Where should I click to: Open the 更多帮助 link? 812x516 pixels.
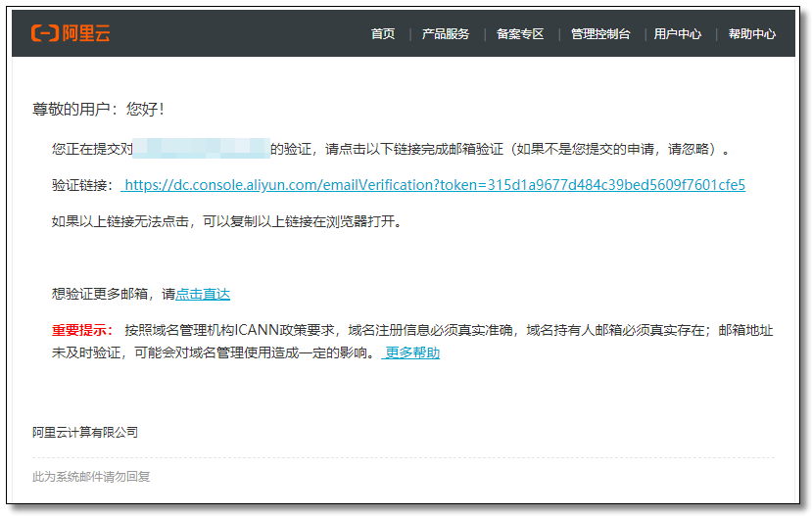[410, 352]
